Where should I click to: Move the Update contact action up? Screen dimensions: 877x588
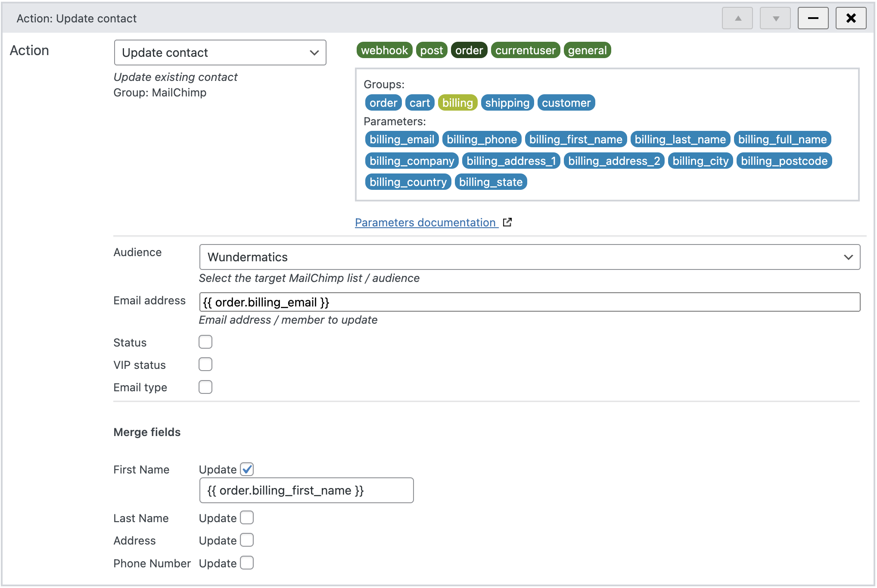737,18
